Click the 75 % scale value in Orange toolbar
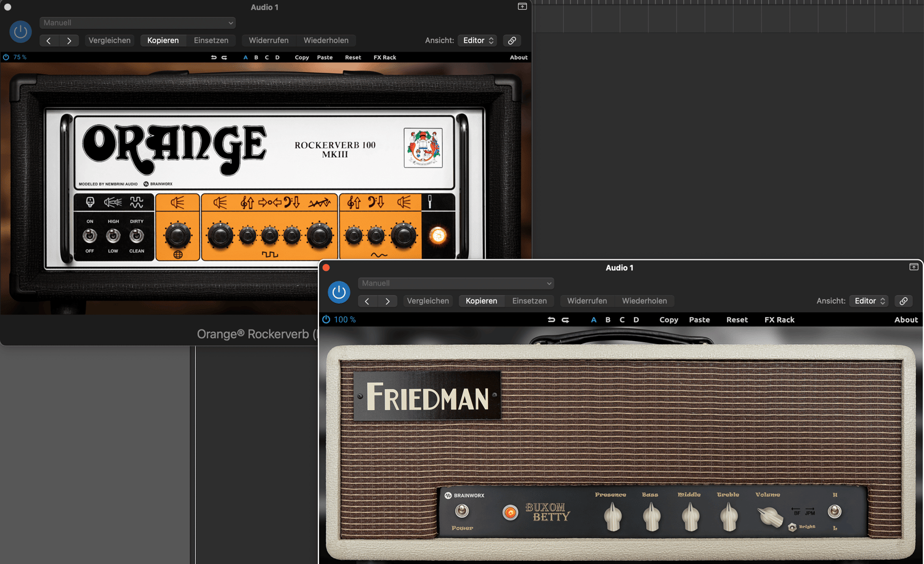The image size is (924, 564). pyautogui.click(x=20, y=57)
